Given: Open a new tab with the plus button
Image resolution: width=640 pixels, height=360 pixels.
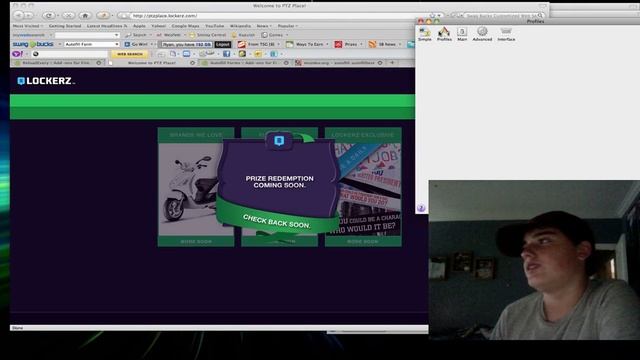Looking at the screenshot, I should [x=392, y=63].
